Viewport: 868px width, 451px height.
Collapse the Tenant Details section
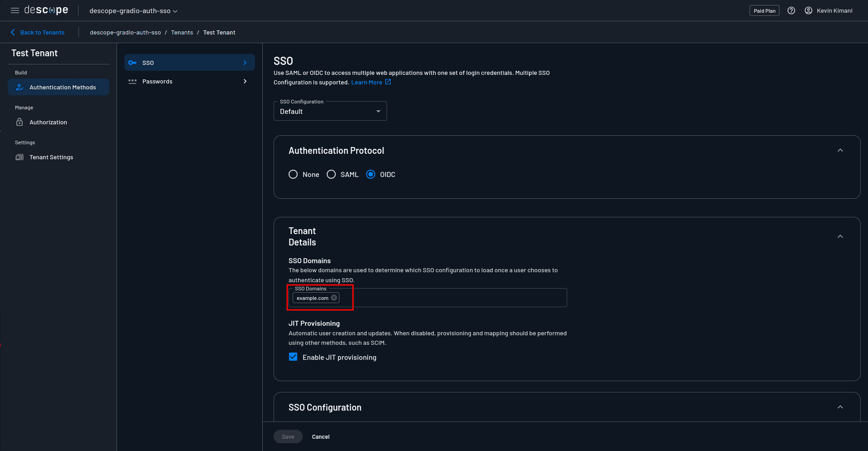(840, 236)
